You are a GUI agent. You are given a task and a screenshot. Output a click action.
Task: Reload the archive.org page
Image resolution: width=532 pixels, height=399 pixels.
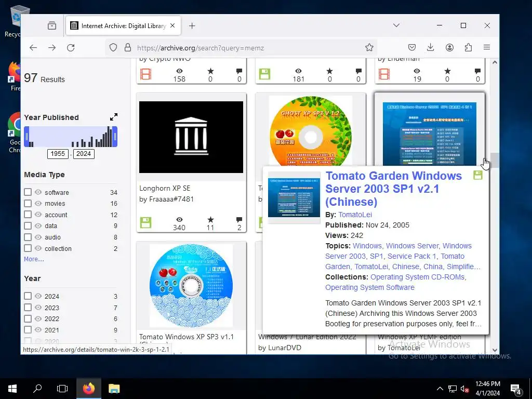pos(71,48)
